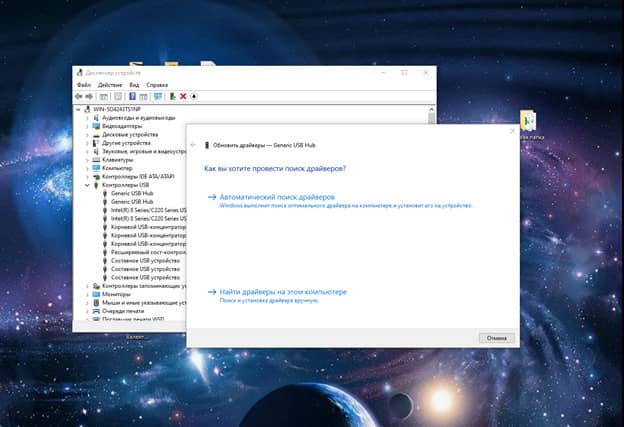
Task: Expand the Клавиатуры node
Action: [87, 160]
